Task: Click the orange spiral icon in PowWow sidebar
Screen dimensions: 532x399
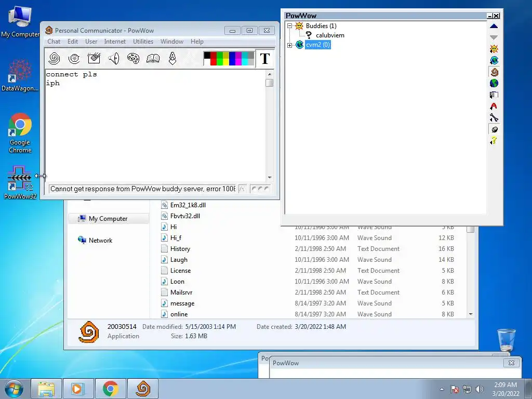Action: [494, 72]
